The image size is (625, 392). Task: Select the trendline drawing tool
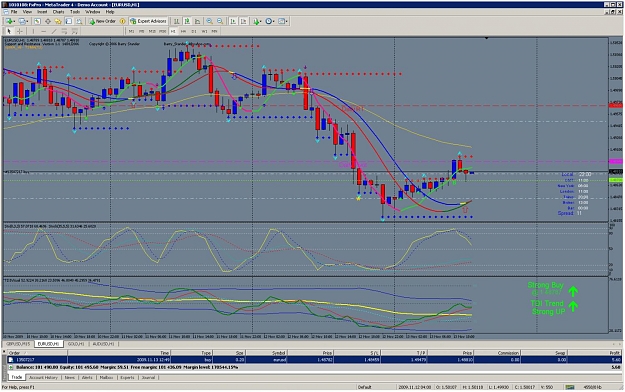click(x=54, y=31)
